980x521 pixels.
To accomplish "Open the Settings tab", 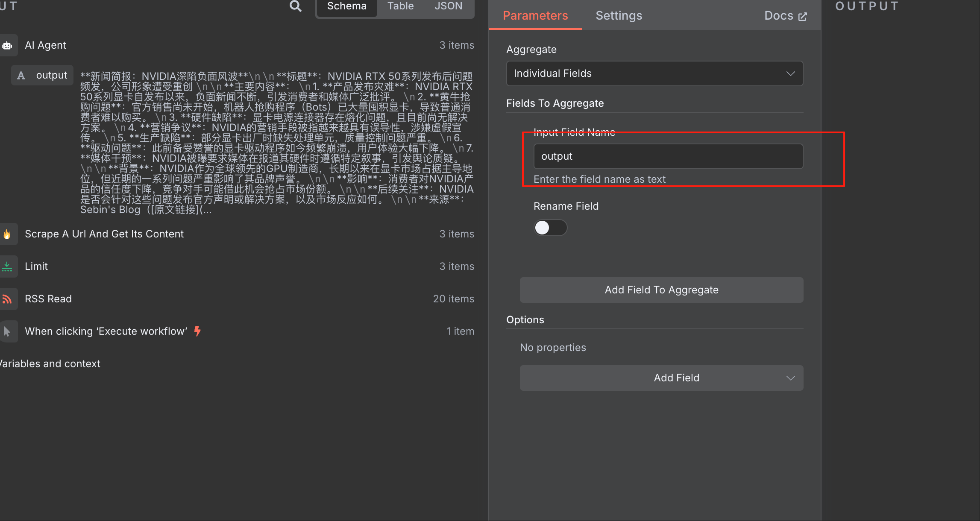I will [619, 16].
